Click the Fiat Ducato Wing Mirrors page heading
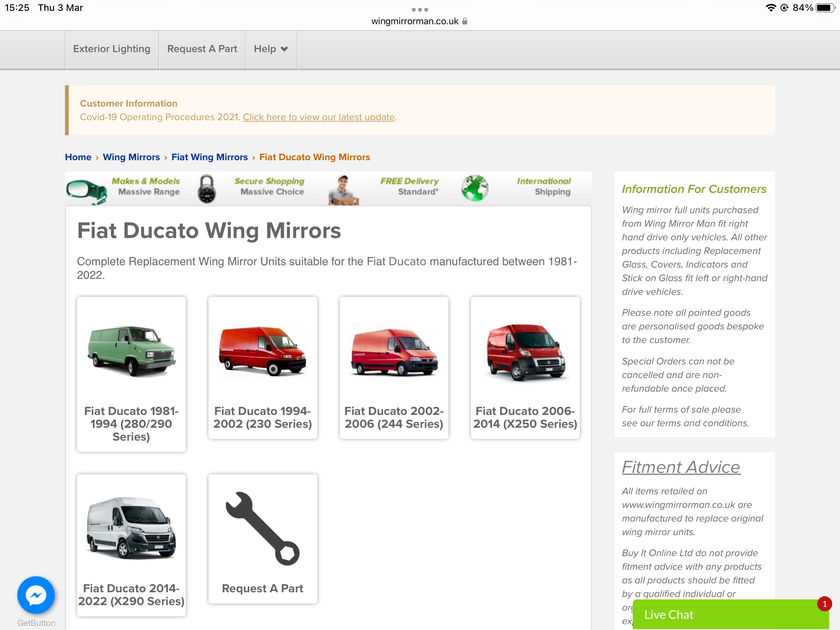The image size is (840, 630). point(209,231)
